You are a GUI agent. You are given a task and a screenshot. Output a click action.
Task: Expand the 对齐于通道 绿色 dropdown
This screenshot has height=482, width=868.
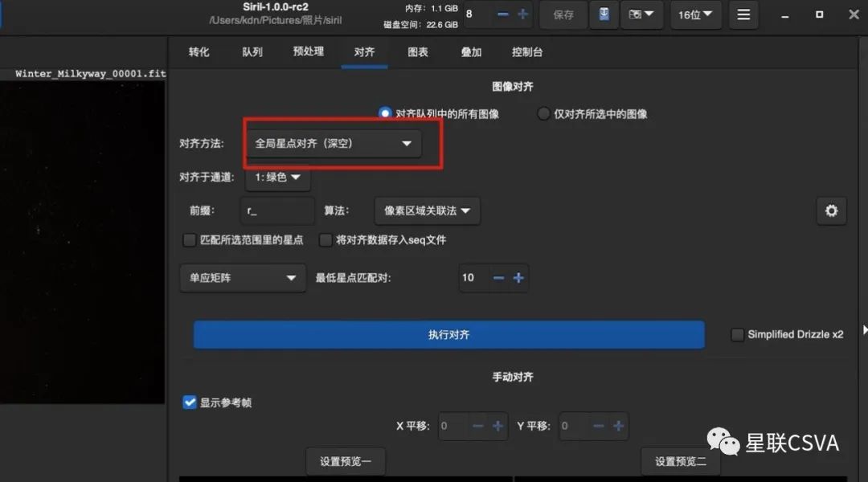pos(277,178)
